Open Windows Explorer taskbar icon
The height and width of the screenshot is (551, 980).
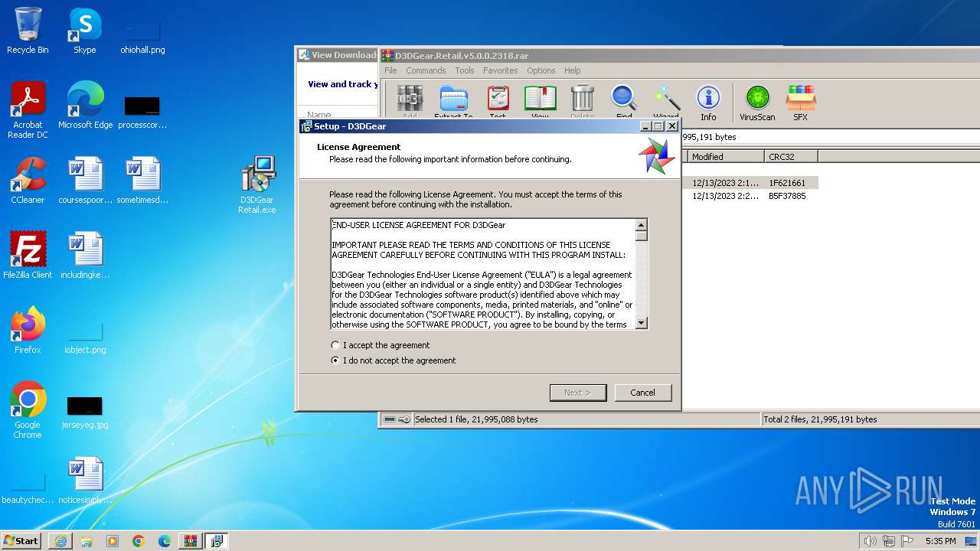(87, 541)
